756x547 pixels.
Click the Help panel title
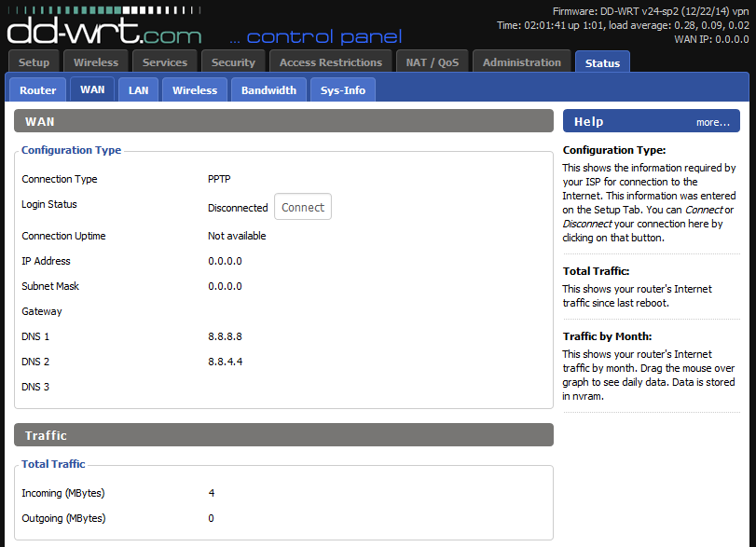pos(589,122)
